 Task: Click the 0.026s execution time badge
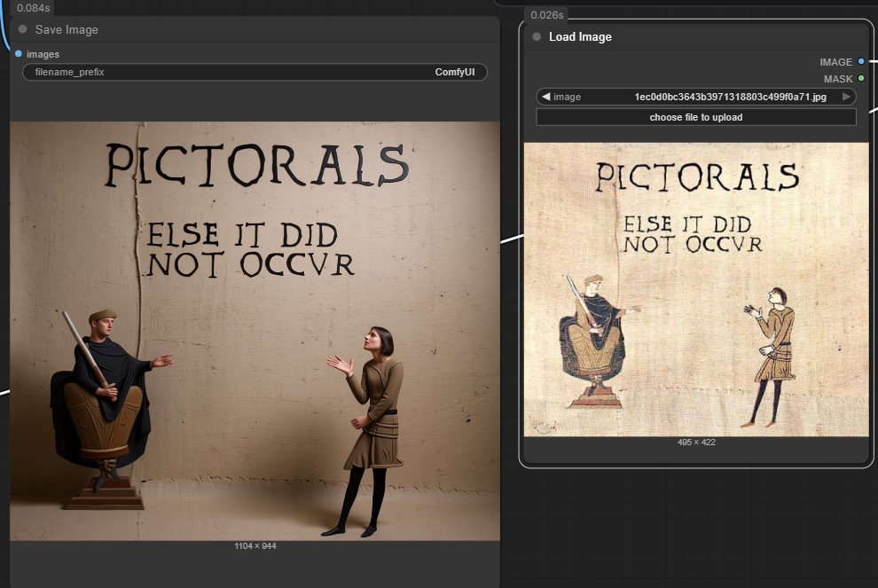pyautogui.click(x=546, y=15)
